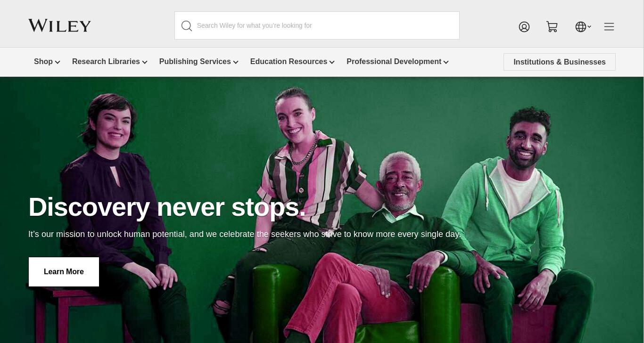Click the Institutions & Businesses button

[x=560, y=62]
